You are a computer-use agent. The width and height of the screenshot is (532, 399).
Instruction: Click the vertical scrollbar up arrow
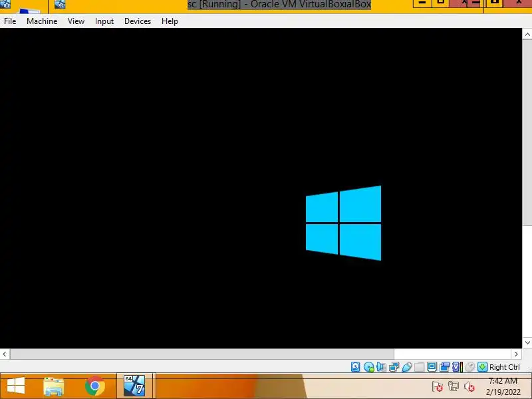(527, 35)
